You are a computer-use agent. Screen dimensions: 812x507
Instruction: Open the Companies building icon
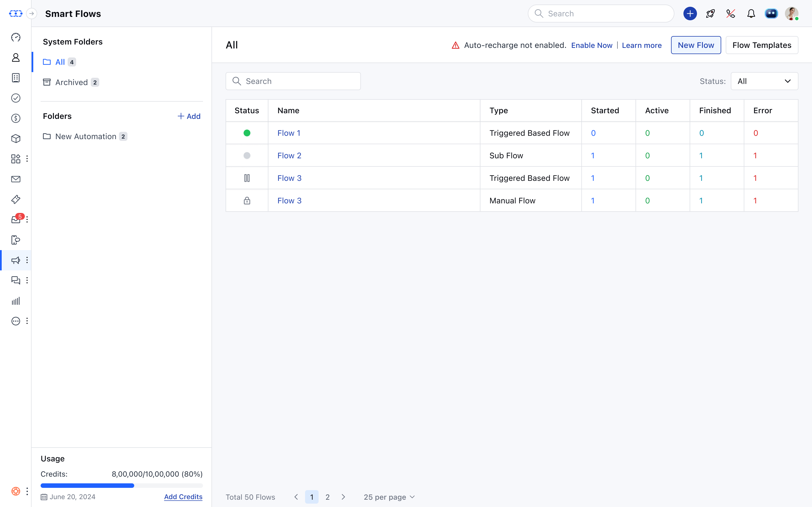tap(16, 77)
